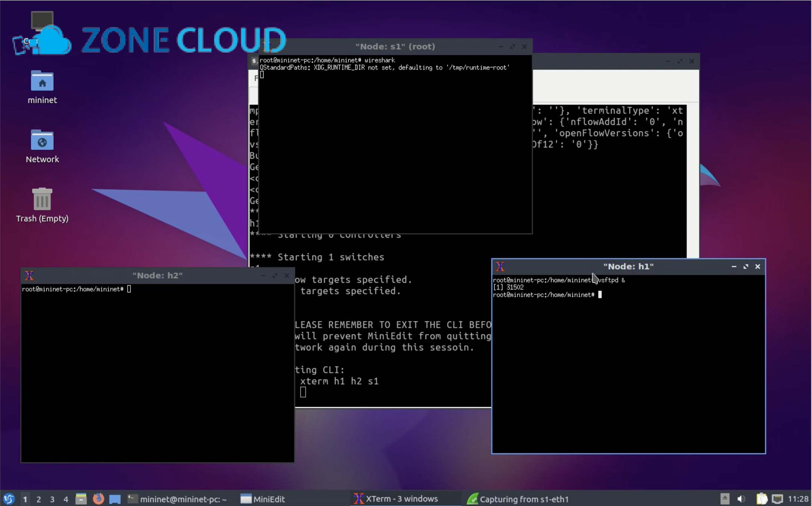
Task: Click the [1] 31502 job line in h1
Action: coord(508,287)
